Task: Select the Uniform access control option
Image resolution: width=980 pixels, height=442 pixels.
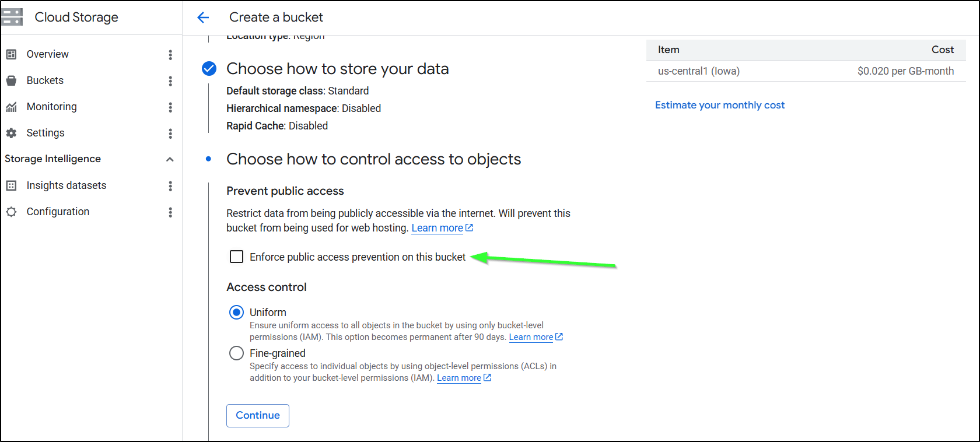Action: (236, 313)
